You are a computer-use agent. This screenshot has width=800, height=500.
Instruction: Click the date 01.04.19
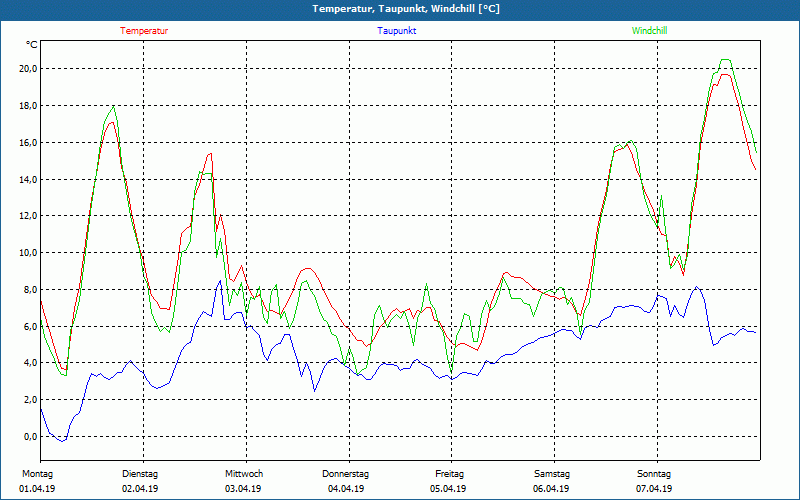[x=37, y=489]
